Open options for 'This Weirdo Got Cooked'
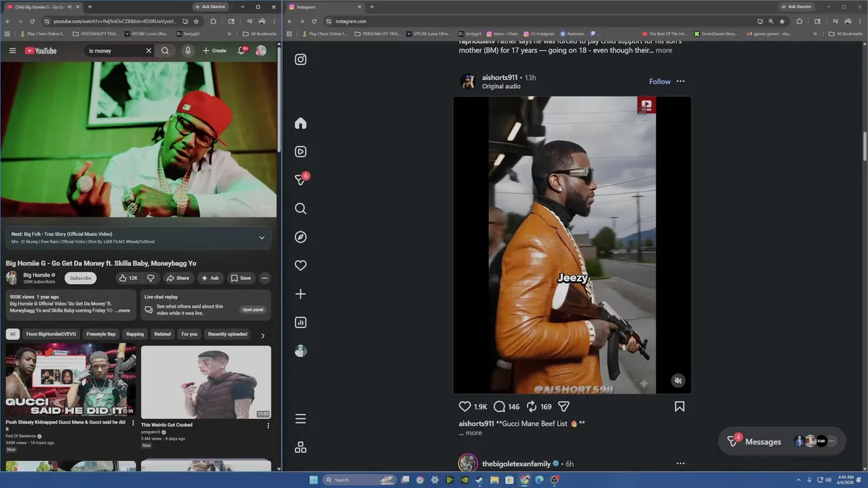Image resolution: width=868 pixels, height=488 pixels. (268, 426)
